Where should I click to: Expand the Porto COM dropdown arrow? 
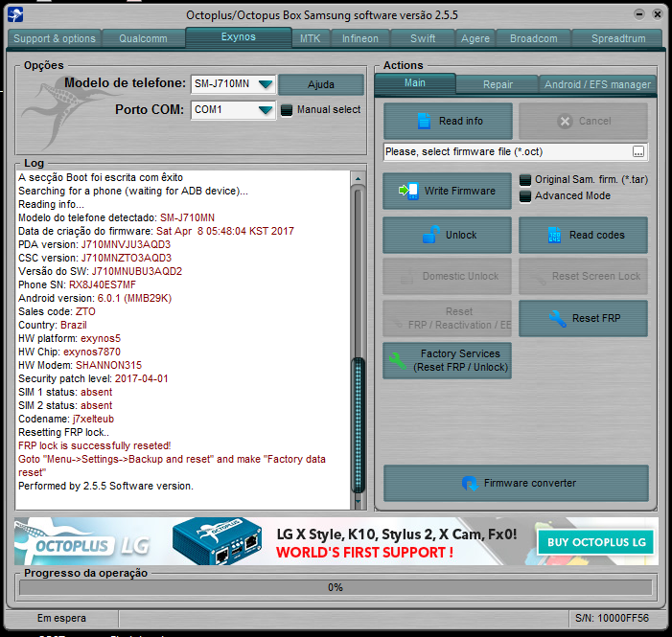pyautogui.click(x=266, y=110)
